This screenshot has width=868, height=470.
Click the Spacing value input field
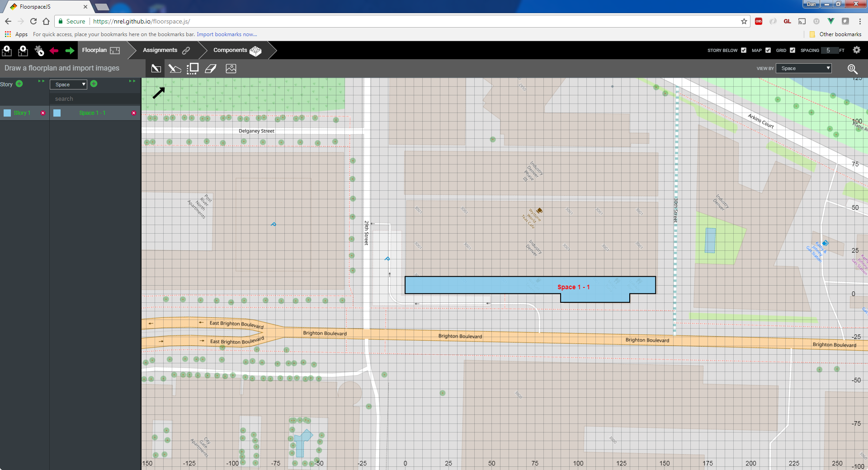829,50
